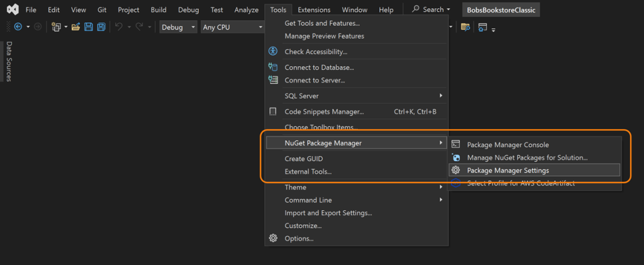Click the New Project toolbar icon
The image size is (644, 265).
point(56,27)
